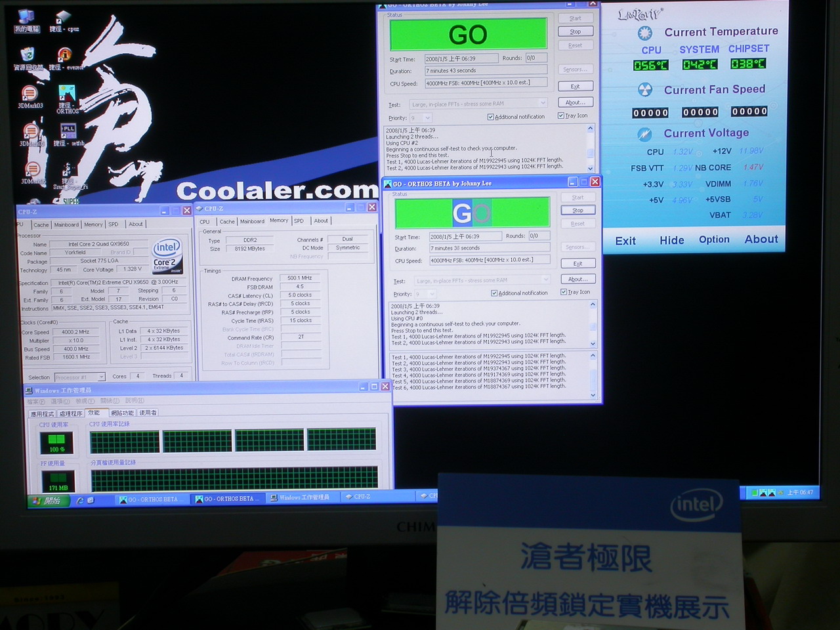Open About in the hardware monitor panel
840x630 pixels.
761,240
